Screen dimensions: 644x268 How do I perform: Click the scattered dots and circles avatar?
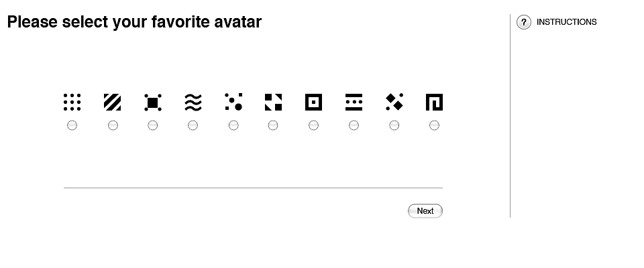pos(233,103)
